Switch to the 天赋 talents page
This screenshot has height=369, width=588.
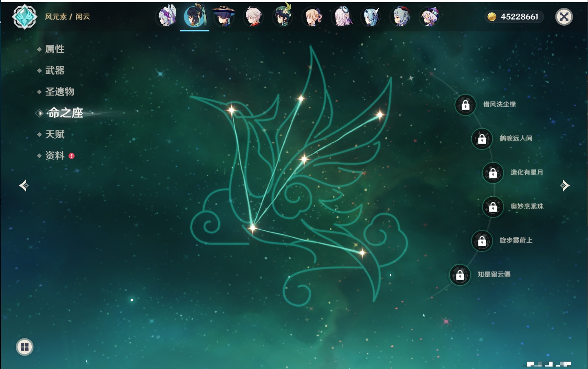tap(55, 134)
